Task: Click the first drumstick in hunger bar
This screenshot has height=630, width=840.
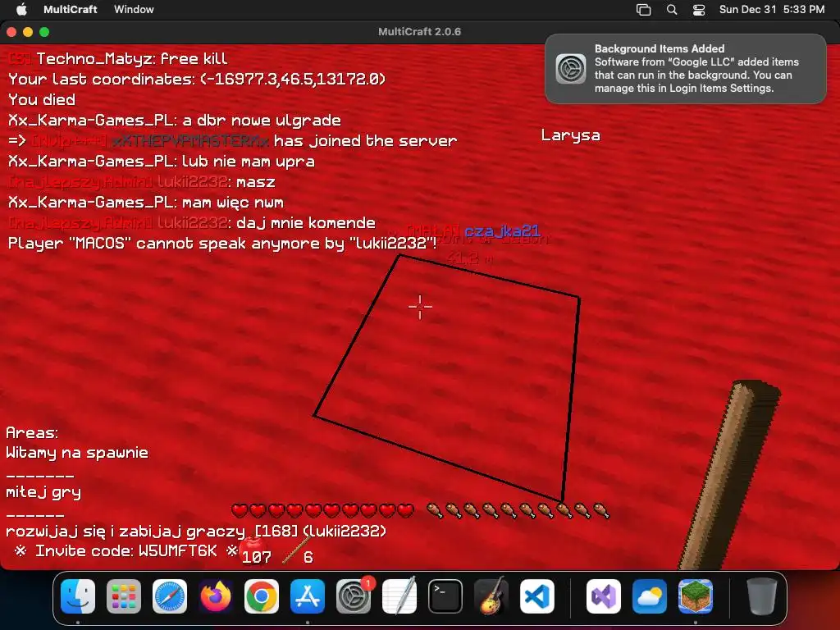Action: (x=435, y=510)
